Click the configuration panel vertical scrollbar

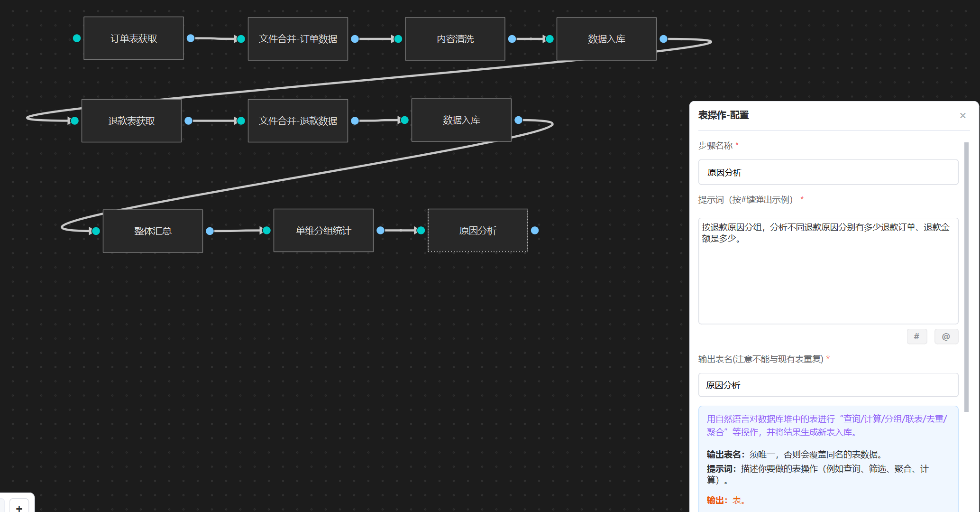click(966, 275)
